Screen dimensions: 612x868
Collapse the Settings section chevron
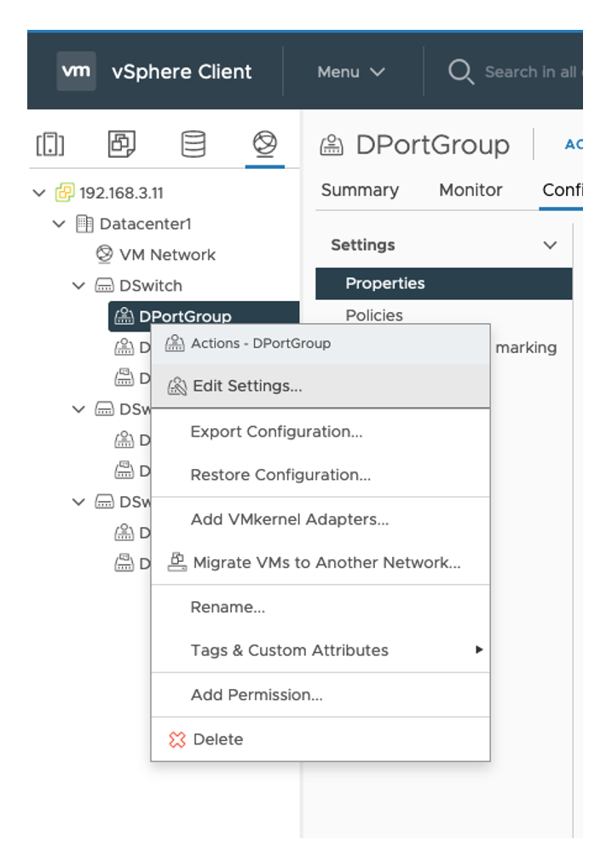550,245
